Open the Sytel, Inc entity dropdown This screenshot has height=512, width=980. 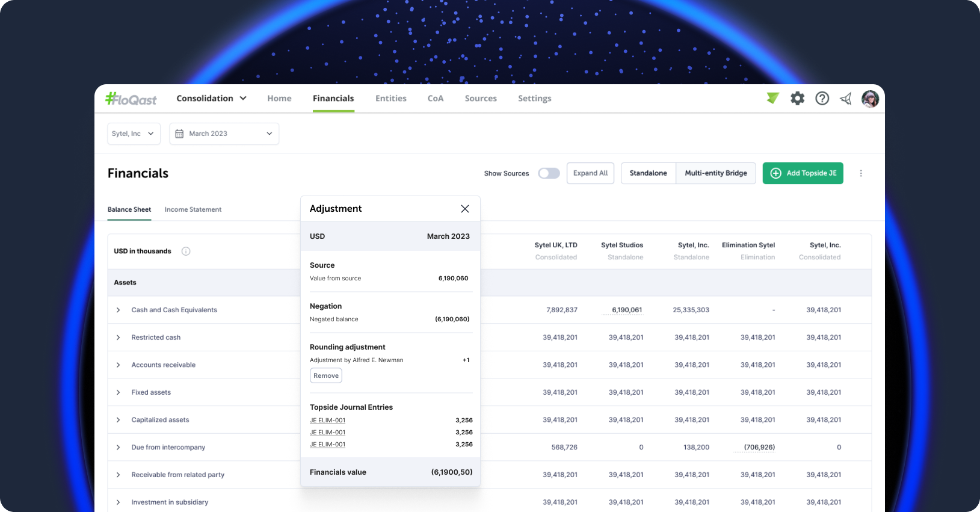pyautogui.click(x=134, y=134)
